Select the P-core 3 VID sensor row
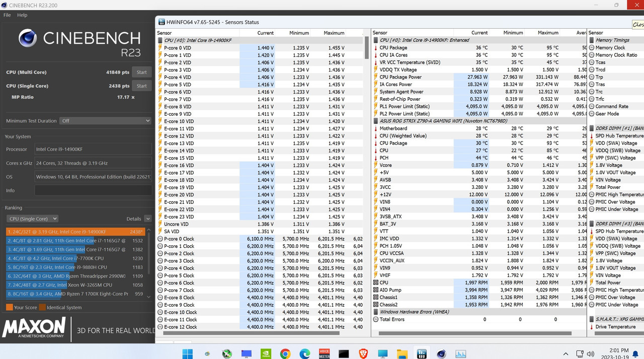644x359 pixels. [x=260, y=69]
